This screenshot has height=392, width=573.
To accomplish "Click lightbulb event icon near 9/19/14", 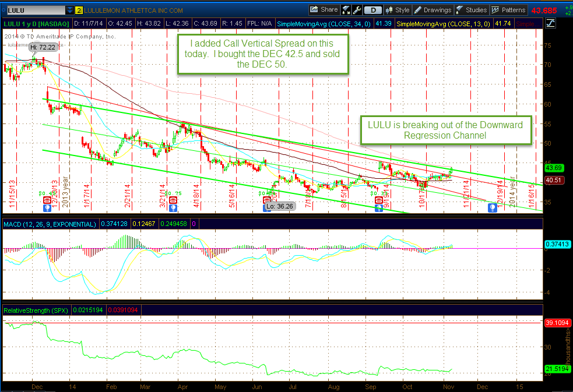I will click(x=378, y=208).
